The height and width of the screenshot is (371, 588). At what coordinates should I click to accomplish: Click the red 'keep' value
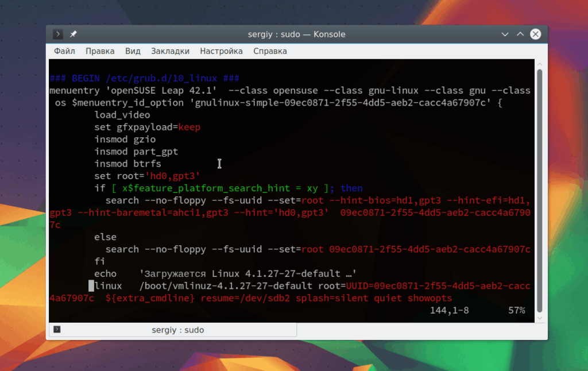[x=189, y=127]
